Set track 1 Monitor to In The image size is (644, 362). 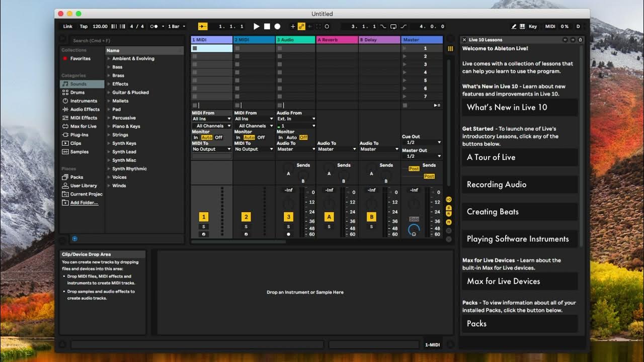point(196,137)
